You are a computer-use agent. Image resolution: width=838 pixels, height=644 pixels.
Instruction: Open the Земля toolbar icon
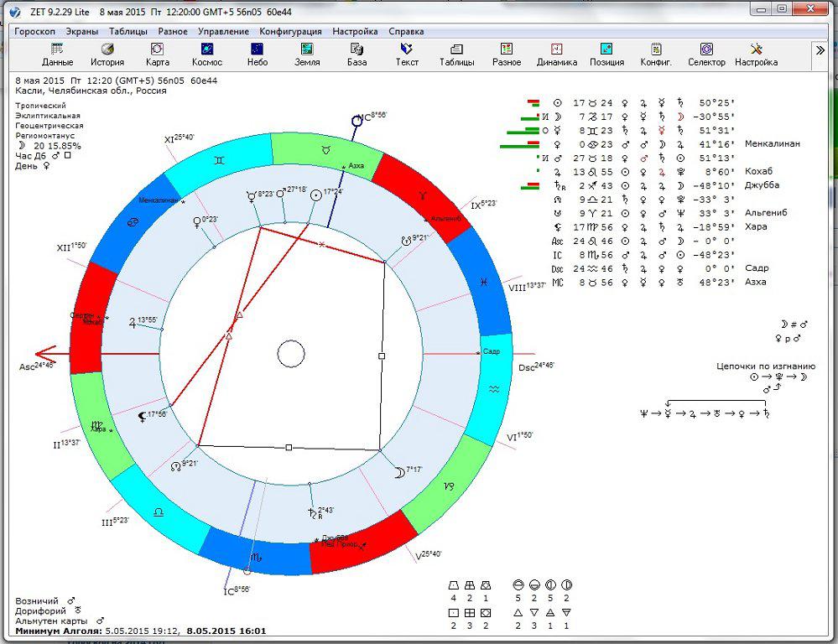tap(307, 55)
